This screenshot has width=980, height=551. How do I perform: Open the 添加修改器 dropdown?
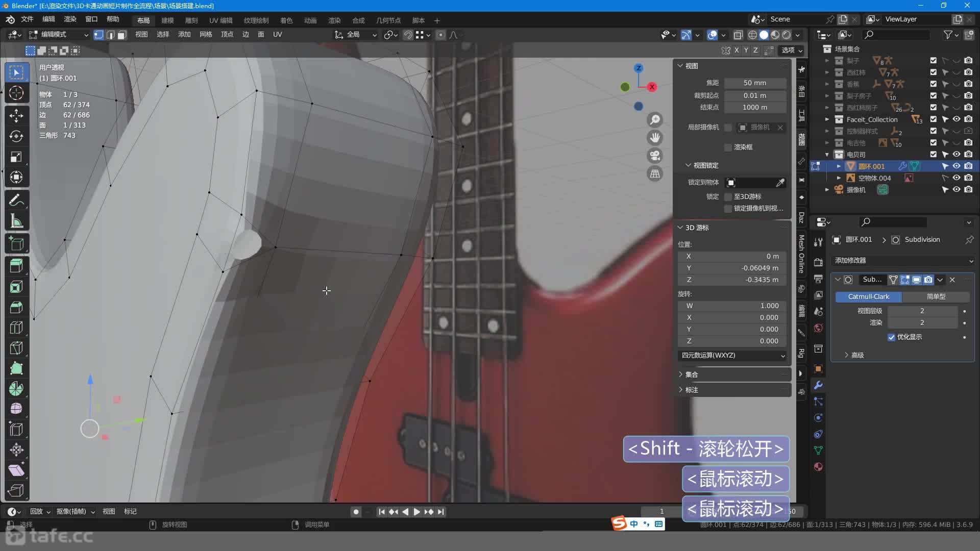click(x=903, y=261)
